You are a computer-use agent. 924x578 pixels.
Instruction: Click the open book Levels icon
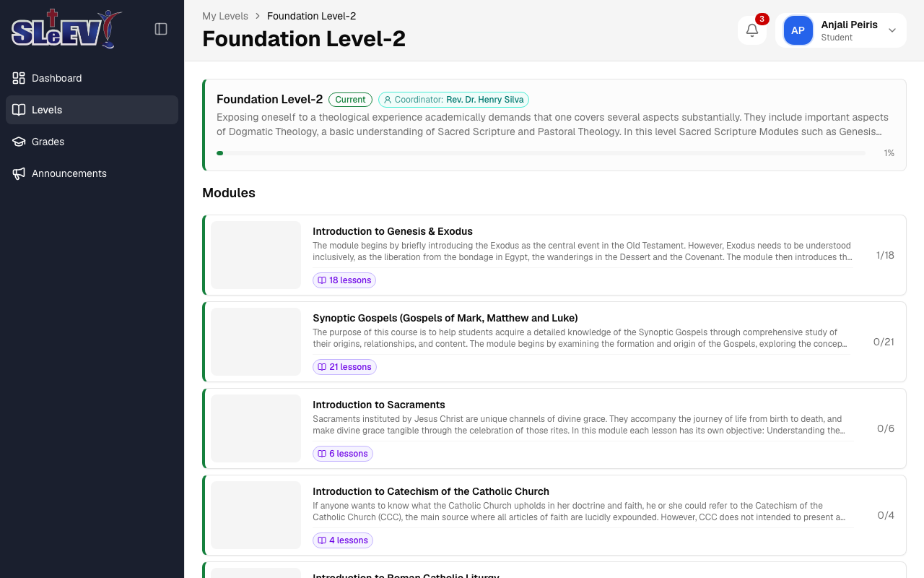coord(19,110)
